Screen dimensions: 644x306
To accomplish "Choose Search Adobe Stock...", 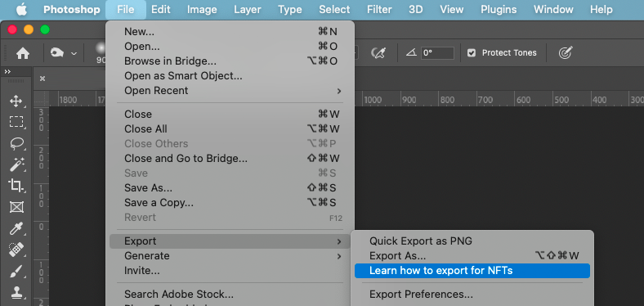I will coord(230,295).
